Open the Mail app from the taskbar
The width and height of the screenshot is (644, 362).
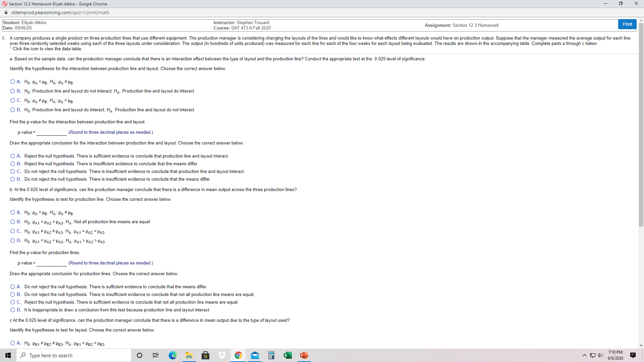pyautogui.click(x=255, y=355)
